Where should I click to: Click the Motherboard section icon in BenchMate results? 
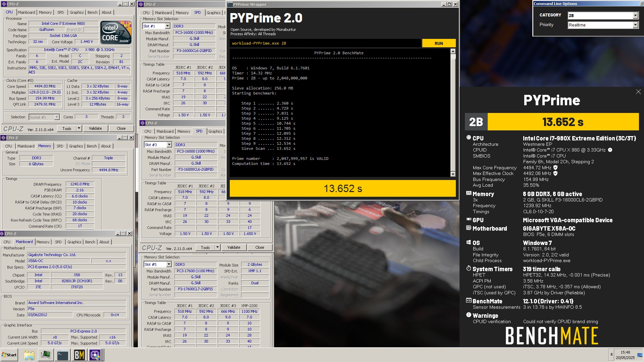click(x=469, y=228)
